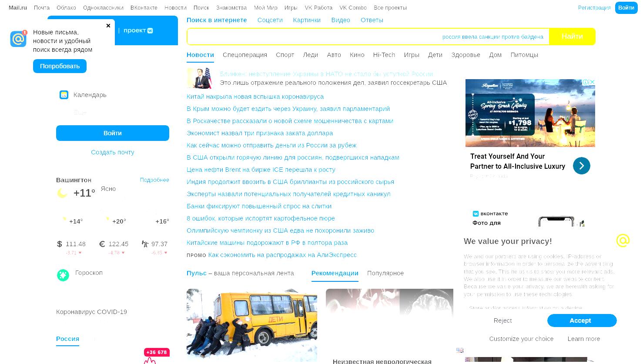This screenshot has width=643, height=364.
Task: Click the euro currency icon
Action: (102, 244)
